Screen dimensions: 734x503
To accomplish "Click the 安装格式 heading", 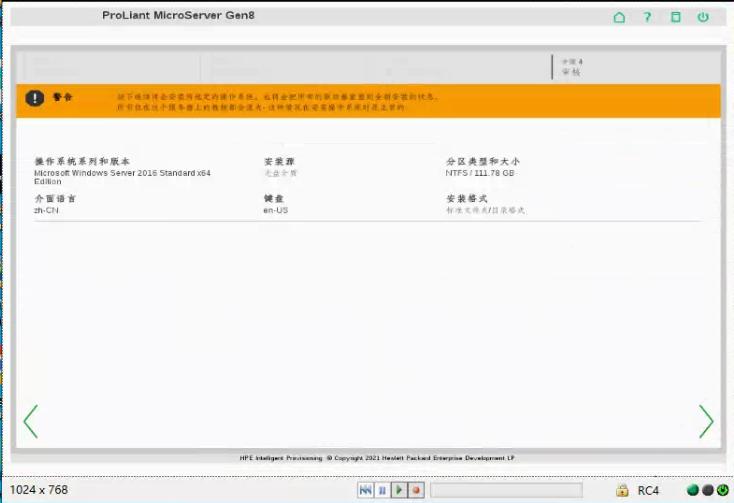I will pyautogui.click(x=467, y=198).
